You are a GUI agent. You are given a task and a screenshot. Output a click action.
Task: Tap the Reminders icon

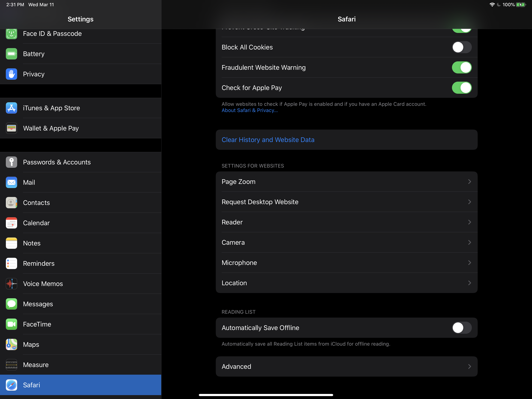click(x=11, y=263)
